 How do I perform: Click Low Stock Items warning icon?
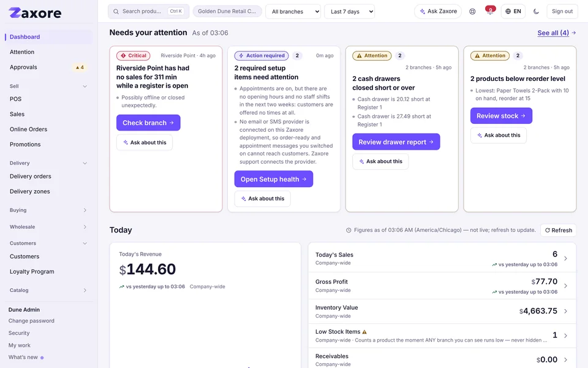tap(364, 332)
